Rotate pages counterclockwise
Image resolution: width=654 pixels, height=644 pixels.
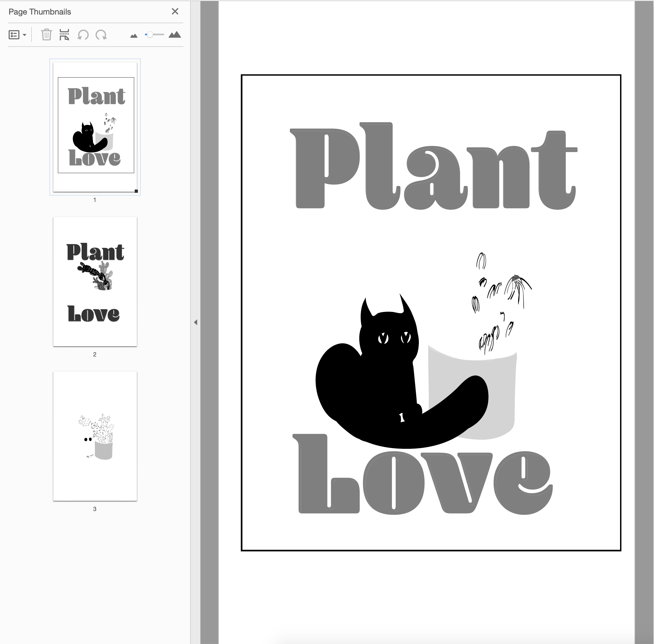(83, 35)
